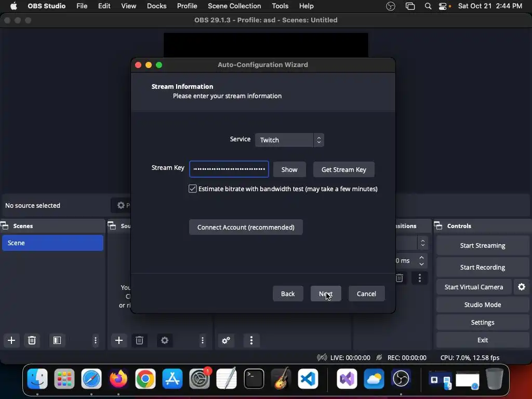Open virtual camera settings gear icon
The height and width of the screenshot is (399, 532).
(x=522, y=287)
